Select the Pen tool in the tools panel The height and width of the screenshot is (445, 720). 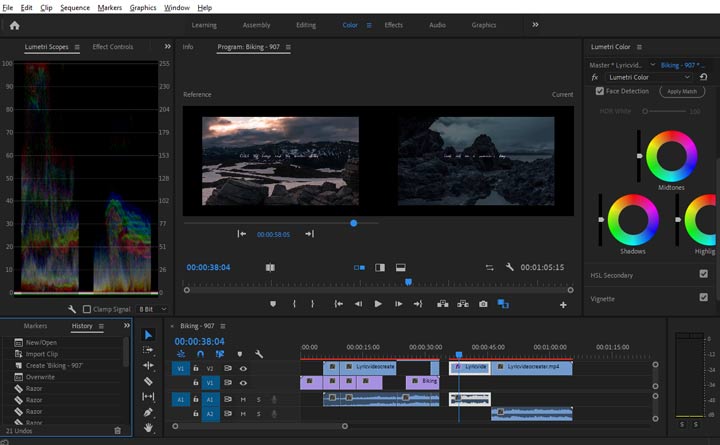[x=148, y=412]
